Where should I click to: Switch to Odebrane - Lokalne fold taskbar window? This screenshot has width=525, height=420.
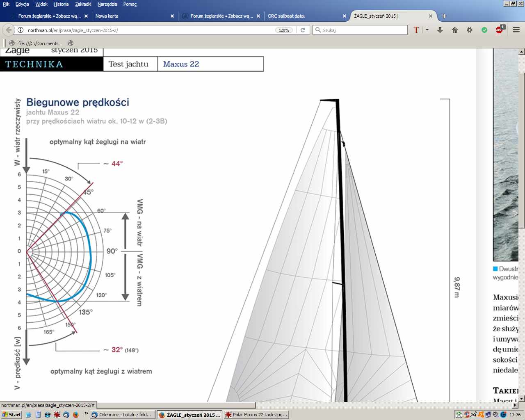(123, 415)
